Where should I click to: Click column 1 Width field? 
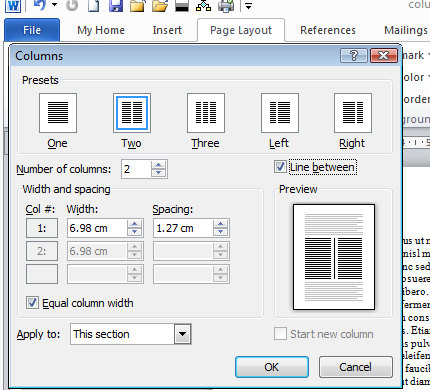click(97, 228)
